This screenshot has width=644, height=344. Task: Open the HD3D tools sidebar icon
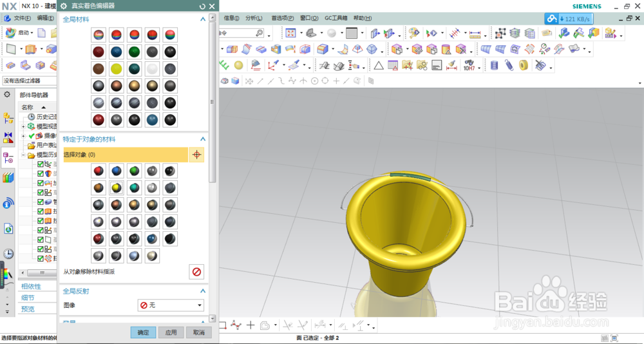pyautogui.click(x=8, y=203)
